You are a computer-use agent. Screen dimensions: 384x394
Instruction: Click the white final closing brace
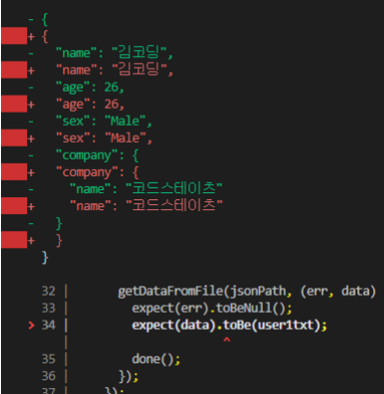click(x=45, y=257)
